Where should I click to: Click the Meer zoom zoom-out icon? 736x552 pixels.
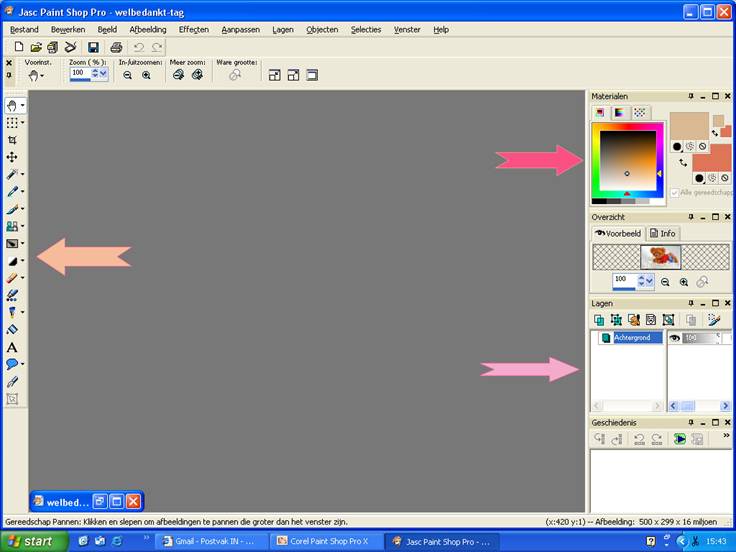click(x=178, y=75)
